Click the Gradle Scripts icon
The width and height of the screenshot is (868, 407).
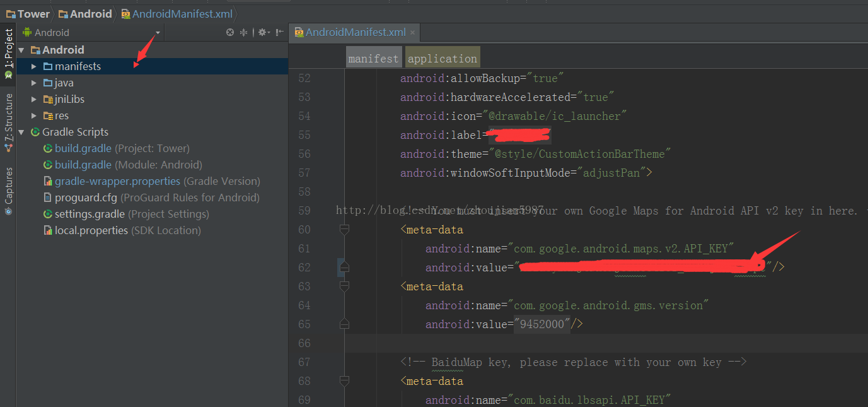(35, 132)
